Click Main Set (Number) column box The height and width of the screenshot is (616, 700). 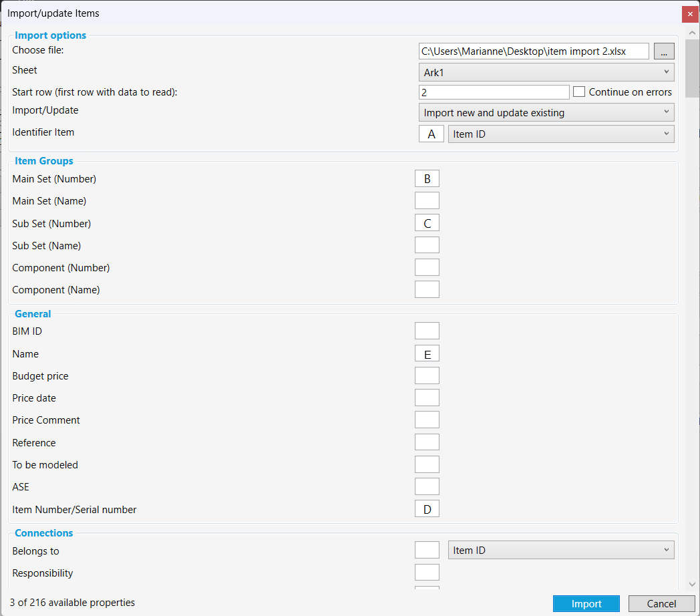click(427, 179)
